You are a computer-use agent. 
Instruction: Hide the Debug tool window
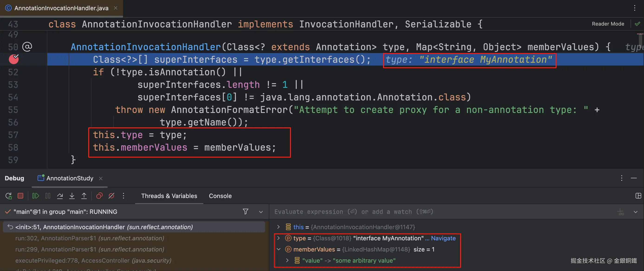634,178
